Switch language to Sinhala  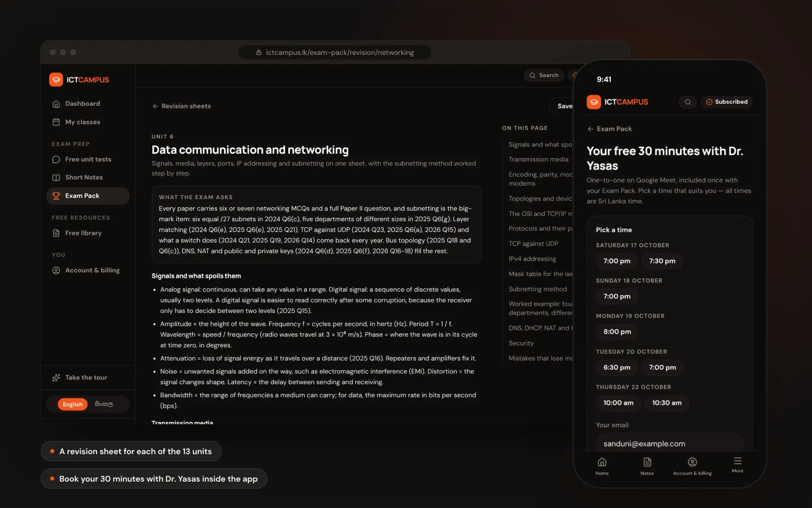tap(104, 404)
